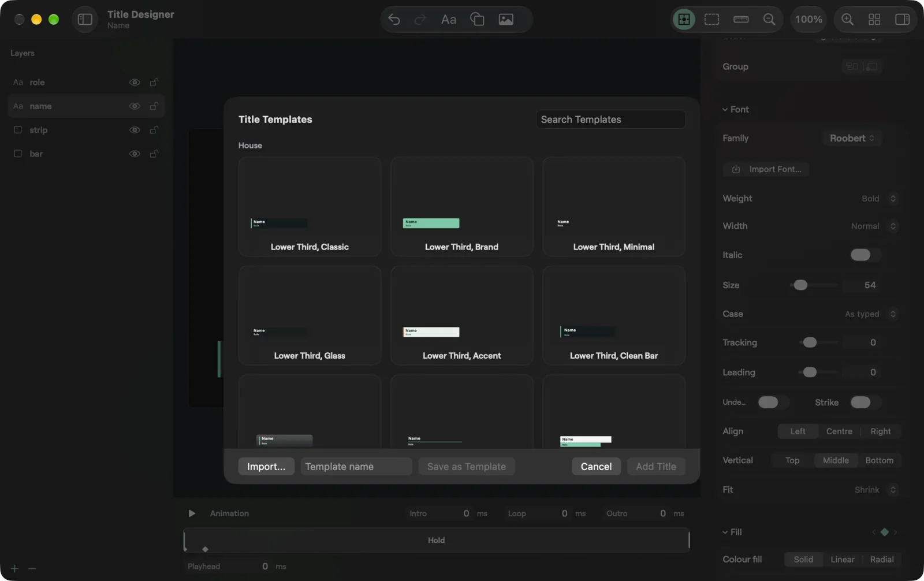Screen dimensions: 924x581
Task: Toggle the Italic switch
Action: point(865,255)
